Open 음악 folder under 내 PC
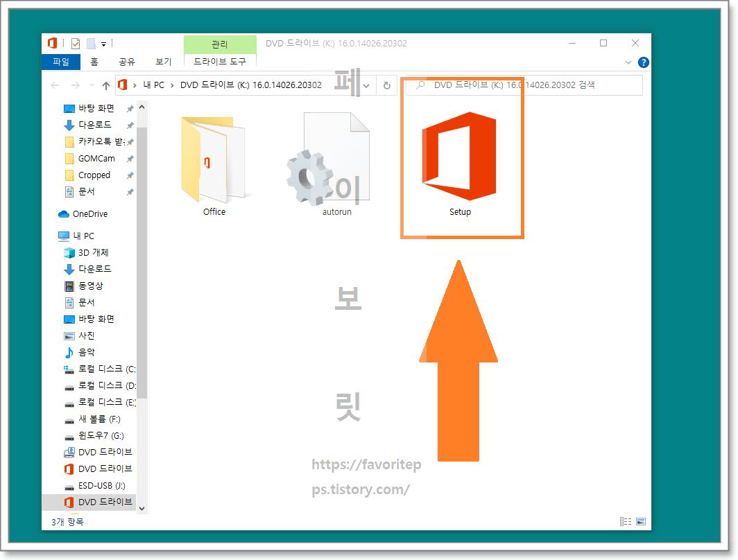738x560 pixels. 86,351
